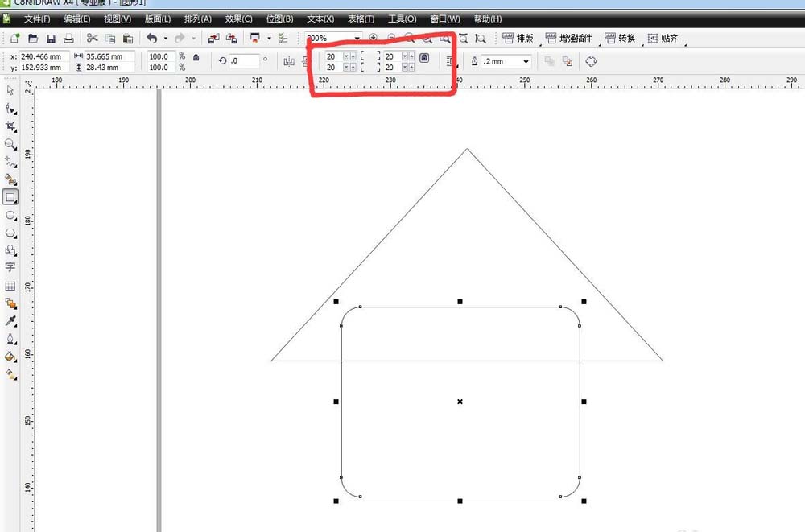805x532 pixels.
Task: Click the rotation angle field
Action: pos(244,60)
